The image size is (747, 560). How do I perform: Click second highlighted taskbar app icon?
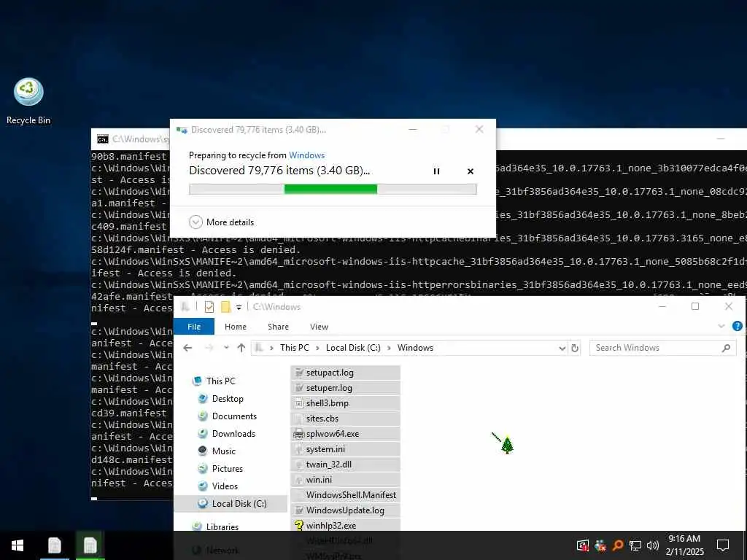coord(90,545)
